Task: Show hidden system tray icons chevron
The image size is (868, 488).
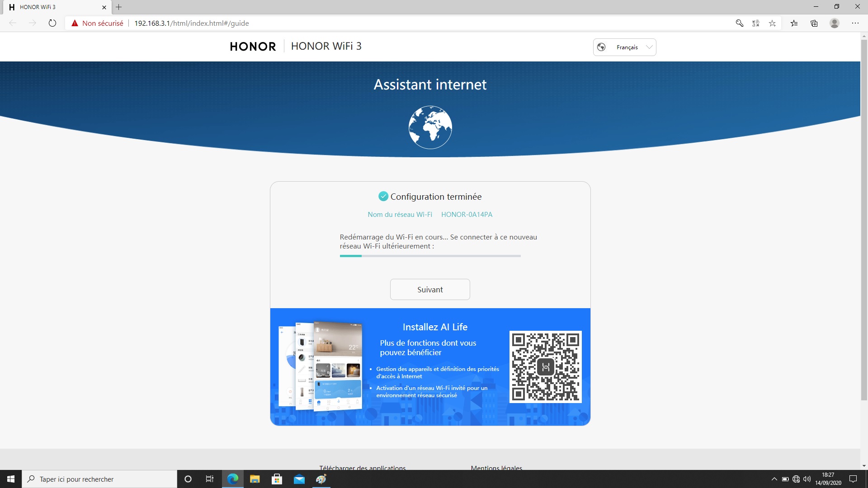Action: (x=774, y=479)
